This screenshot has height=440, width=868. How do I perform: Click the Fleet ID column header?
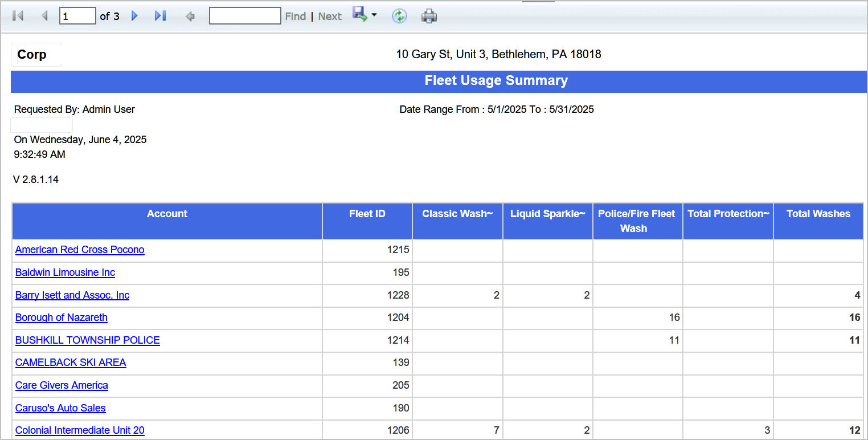point(367,221)
